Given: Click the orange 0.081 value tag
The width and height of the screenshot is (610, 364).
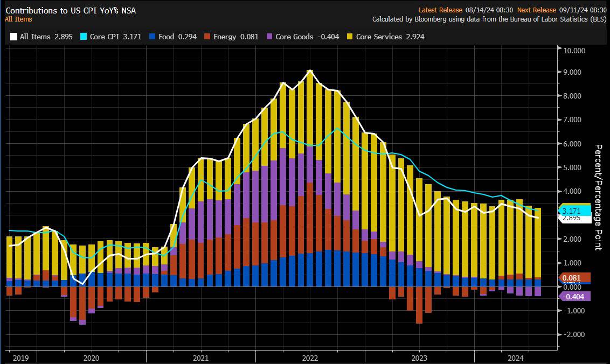Looking at the screenshot, I should pos(571,278).
